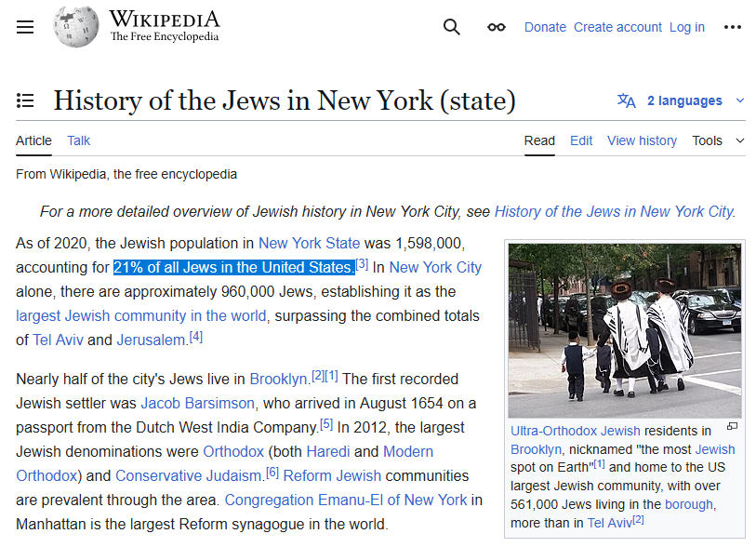Open the New York State link
756x547 pixels.
(x=309, y=243)
